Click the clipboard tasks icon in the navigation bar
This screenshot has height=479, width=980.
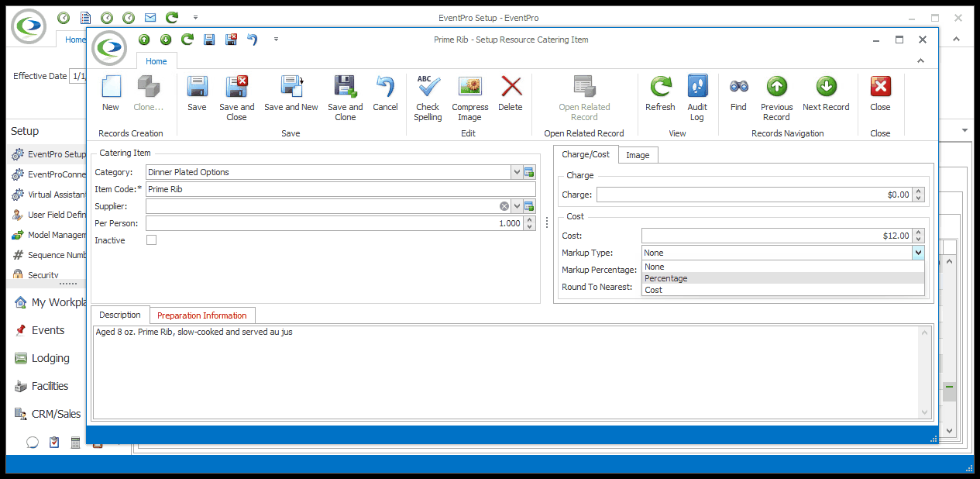tap(54, 443)
